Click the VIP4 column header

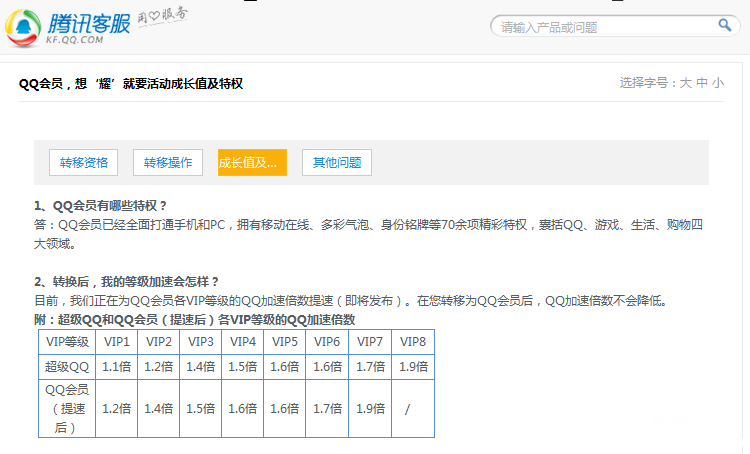243,342
